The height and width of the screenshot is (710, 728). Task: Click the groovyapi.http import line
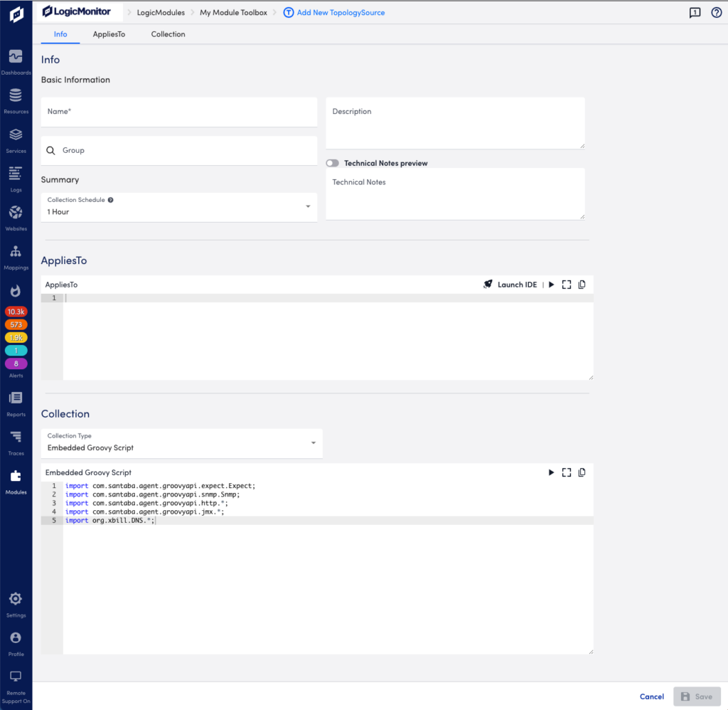click(146, 503)
